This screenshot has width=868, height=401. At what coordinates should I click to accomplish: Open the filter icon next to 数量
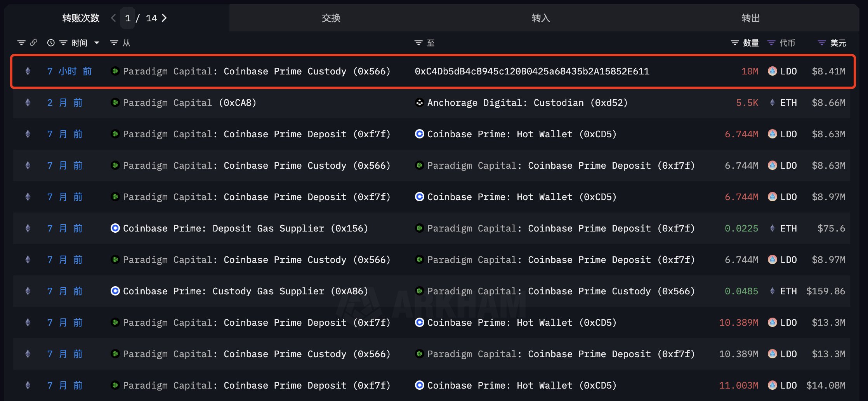coord(735,43)
